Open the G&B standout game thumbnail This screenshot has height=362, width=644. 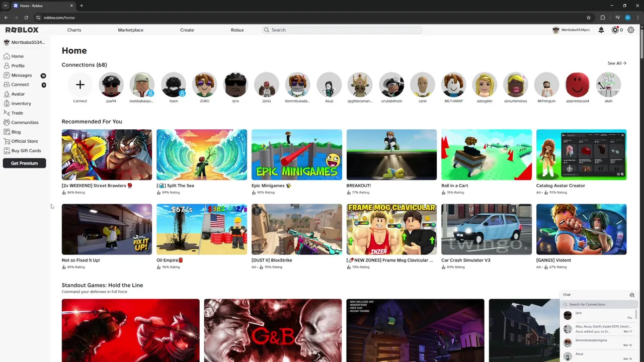[273, 330]
